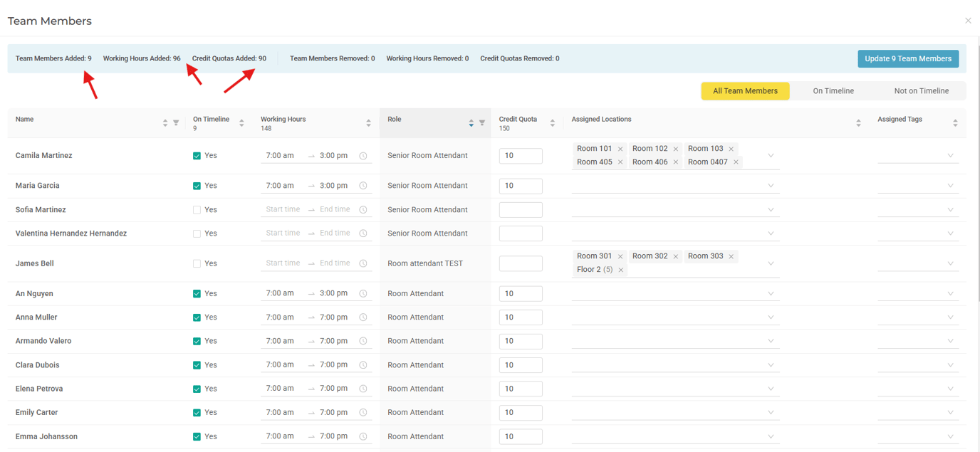Switch to On Timeline tab
This screenshot has height=452, width=980.
[833, 91]
